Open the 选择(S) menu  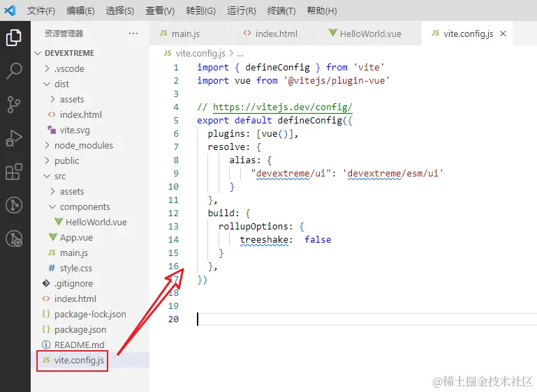(120, 11)
